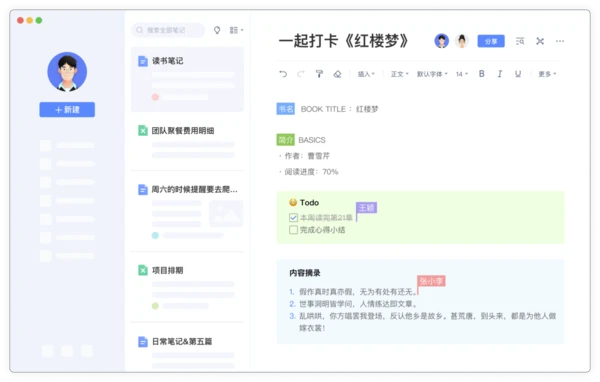The width and height of the screenshot is (600, 382).
Task: Click the 团队聚餐费用明细 green sheet icon
Action: (143, 131)
